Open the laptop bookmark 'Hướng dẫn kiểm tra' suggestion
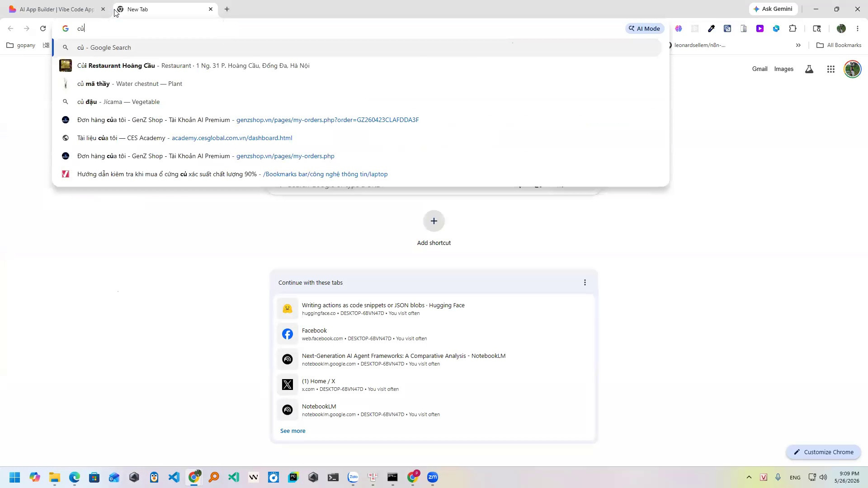Image resolution: width=868 pixels, height=488 pixels. coord(357,174)
